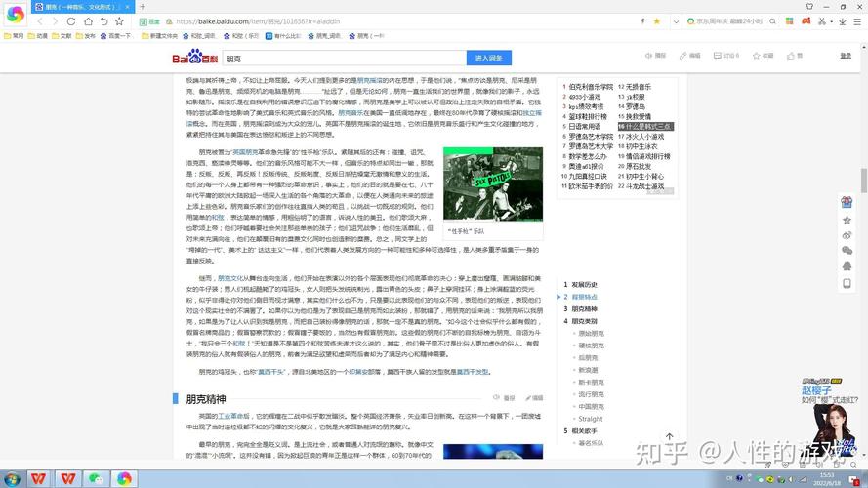Open the 常用 bookmarks folder
This screenshot has height=488, width=868.
[x=14, y=36]
